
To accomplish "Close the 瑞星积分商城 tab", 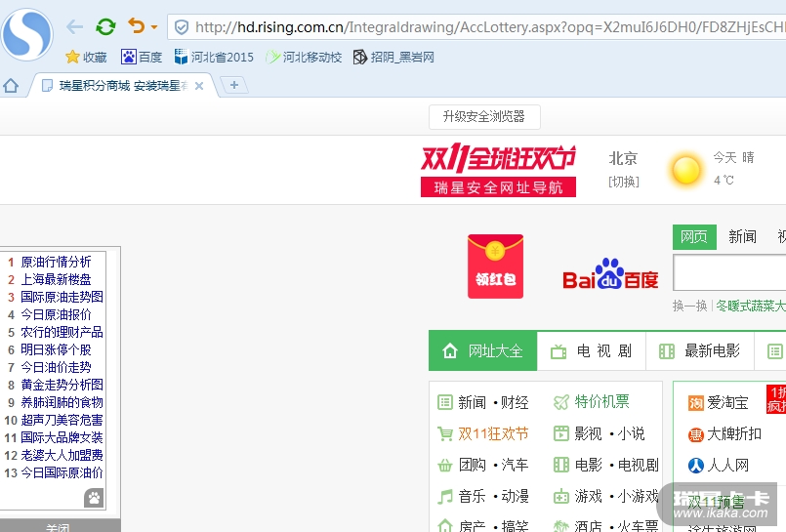I will coord(199,86).
